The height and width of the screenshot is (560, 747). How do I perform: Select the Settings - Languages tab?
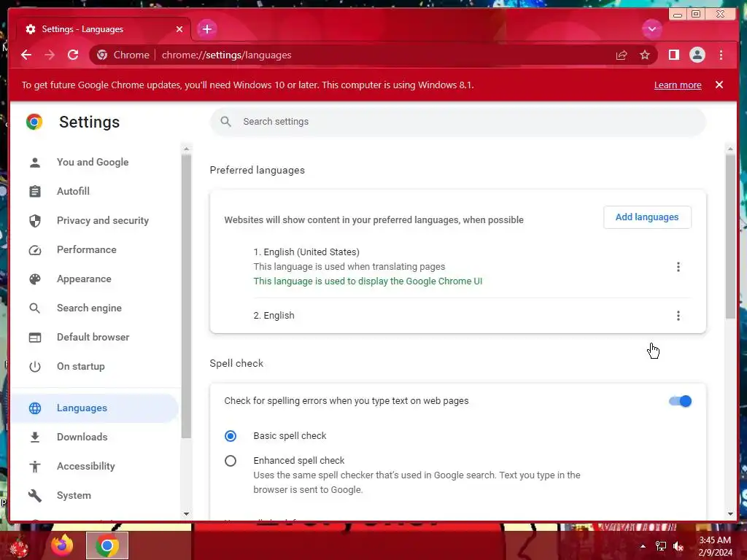click(x=104, y=29)
